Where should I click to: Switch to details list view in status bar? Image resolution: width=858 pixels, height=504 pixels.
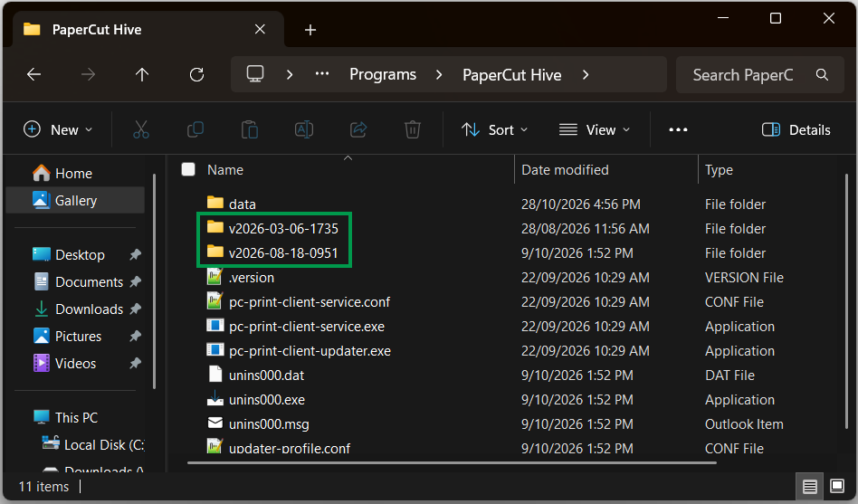coord(810,486)
